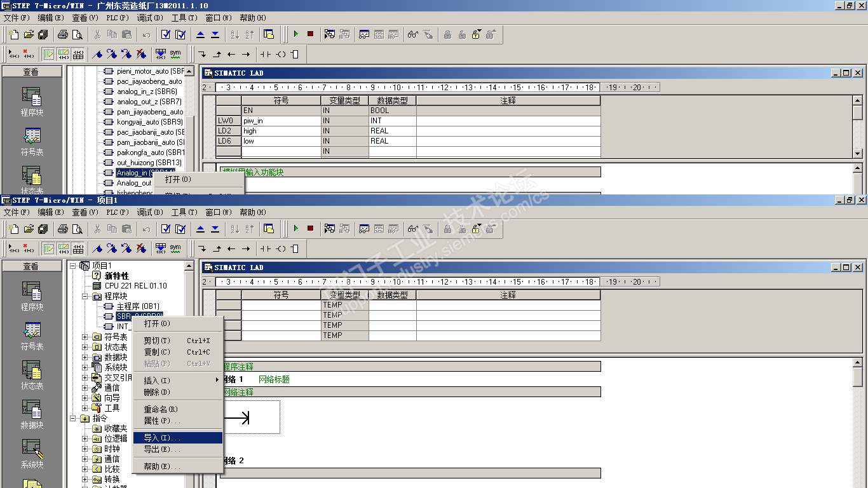Select CPU 221 REL 01.10 tree item
868x488 pixels.
click(x=135, y=286)
